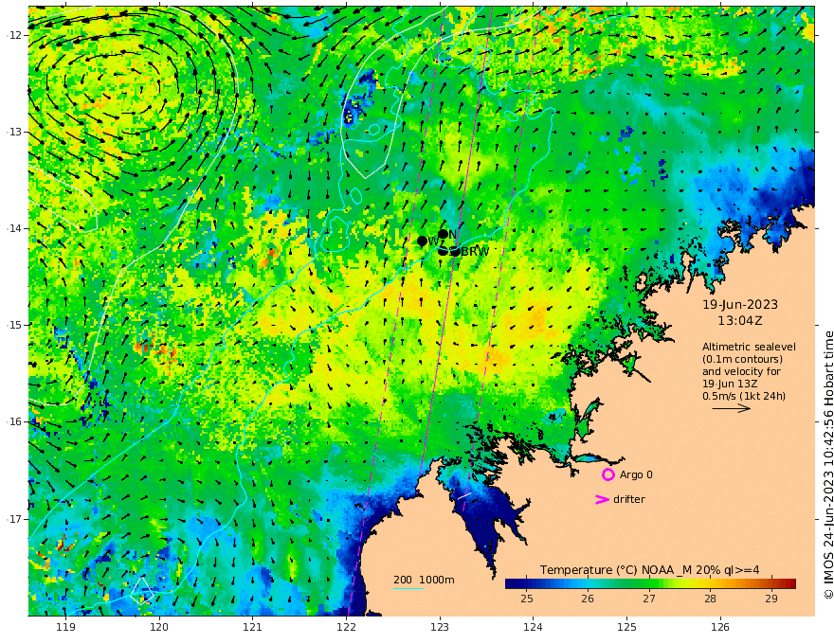Click the colorbar tick label 26
This screenshot has width=834, height=644.
[x=588, y=599]
